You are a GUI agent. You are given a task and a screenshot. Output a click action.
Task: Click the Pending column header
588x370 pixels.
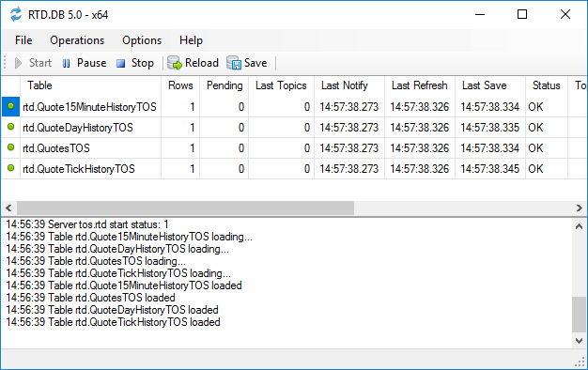(224, 85)
